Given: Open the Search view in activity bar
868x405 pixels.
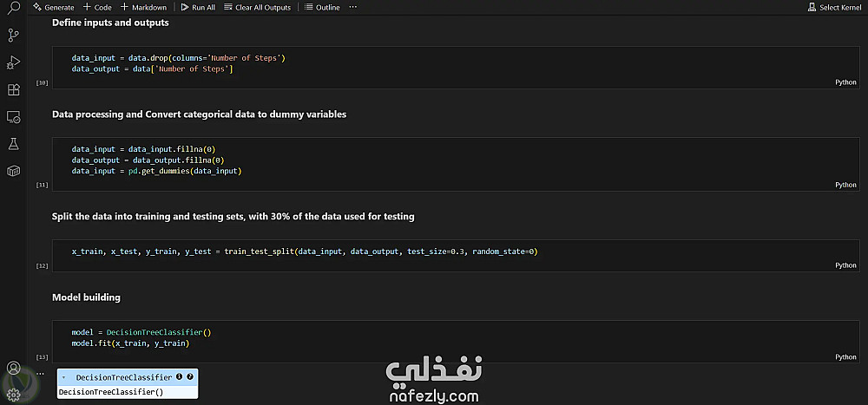Looking at the screenshot, I should point(13,8).
